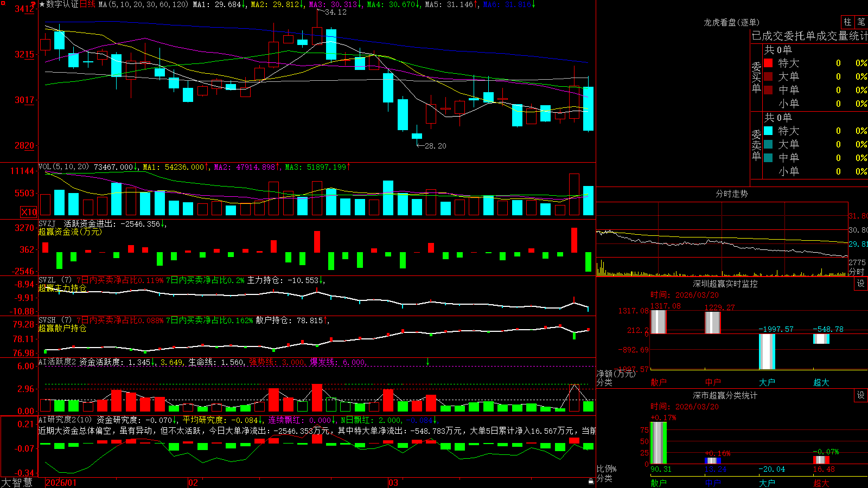Open 设 settings for 深市超赢分类统计
Screen dimensions: 868x488
coord(861,395)
